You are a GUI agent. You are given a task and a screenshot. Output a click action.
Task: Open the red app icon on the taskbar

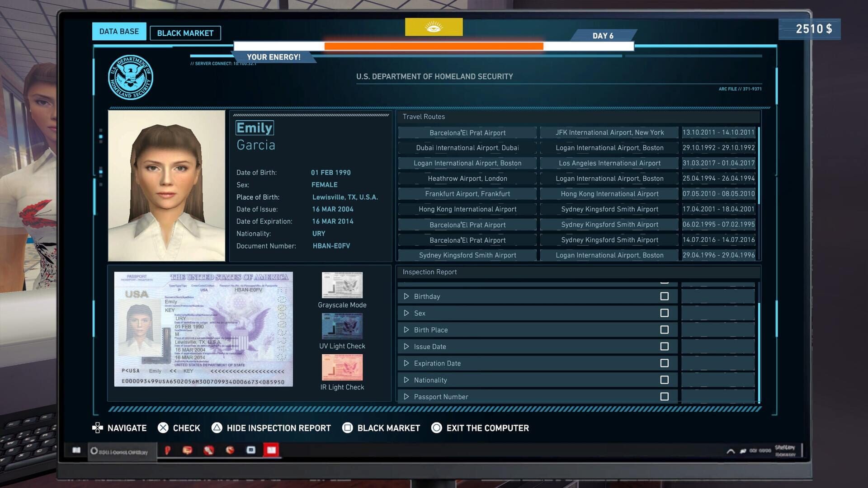coord(271,450)
